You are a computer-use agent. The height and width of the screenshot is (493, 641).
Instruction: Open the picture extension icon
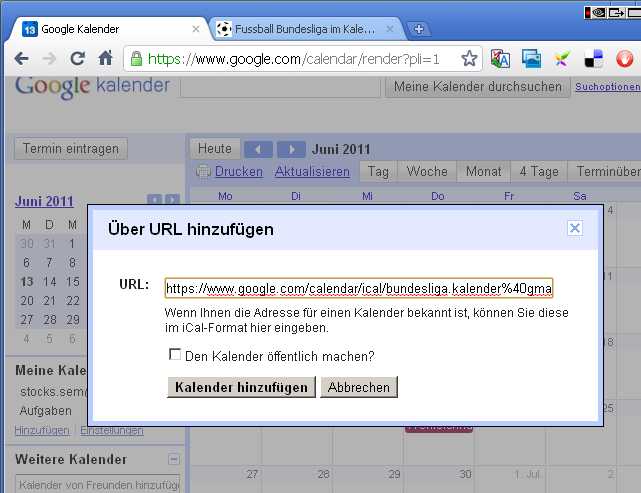pos(531,59)
